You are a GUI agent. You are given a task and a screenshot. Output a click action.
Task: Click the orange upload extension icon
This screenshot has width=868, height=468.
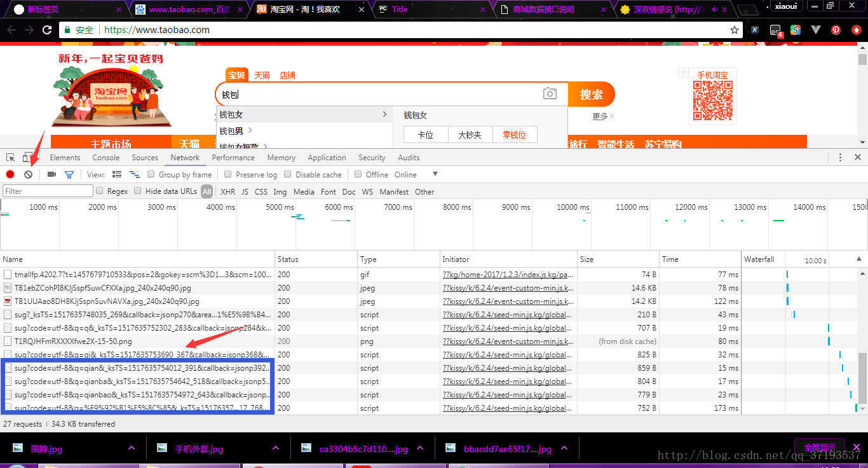click(856, 30)
